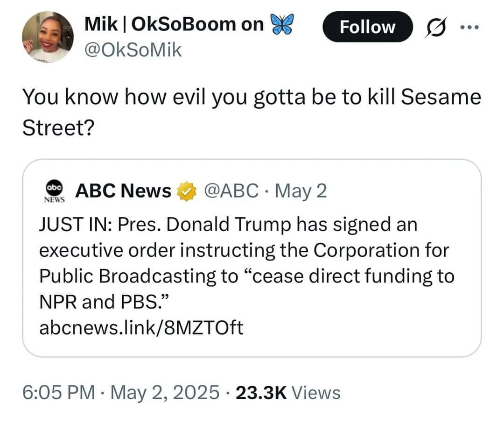Screen dimensions: 504x424
Task: Open the three-dot more options menu
Action: [468, 27]
